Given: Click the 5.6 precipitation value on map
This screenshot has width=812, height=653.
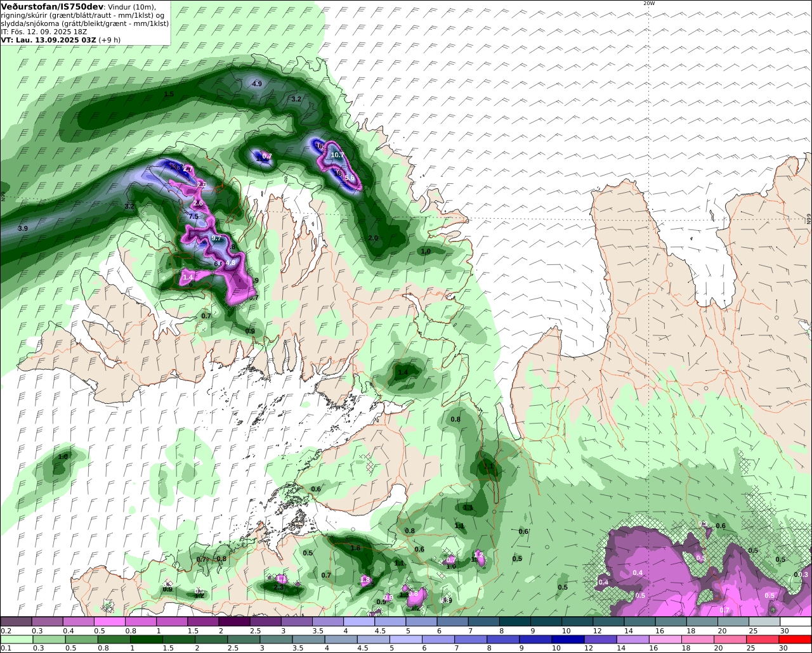Looking at the screenshot, I should click(x=350, y=178).
